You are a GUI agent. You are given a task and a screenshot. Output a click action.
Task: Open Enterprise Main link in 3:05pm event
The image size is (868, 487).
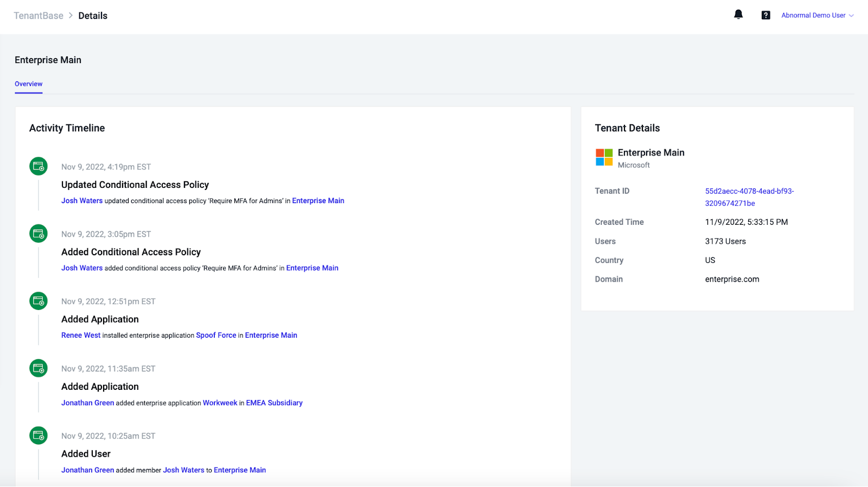click(312, 268)
